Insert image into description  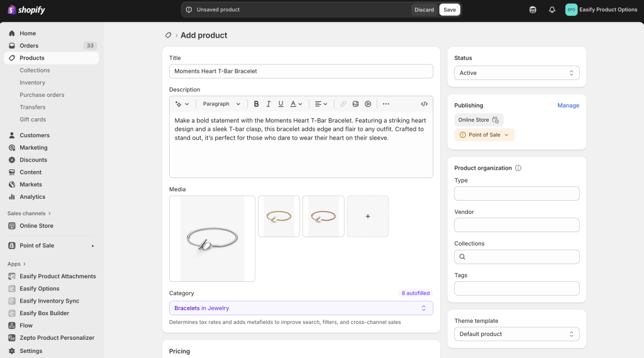tap(356, 104)
